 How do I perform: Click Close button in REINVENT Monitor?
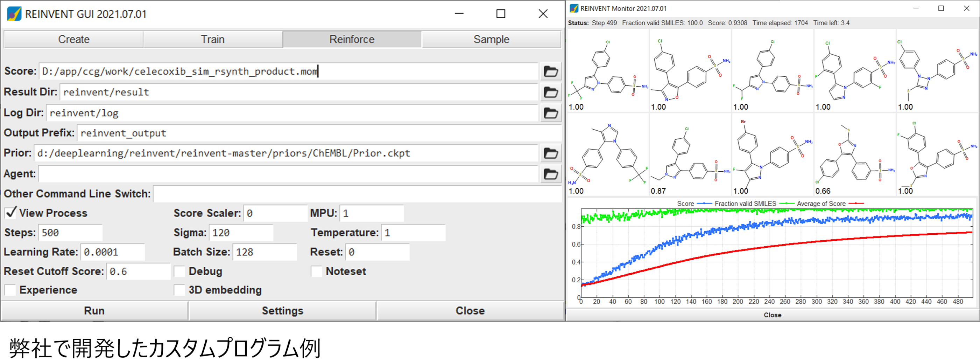tap(772, 315)
